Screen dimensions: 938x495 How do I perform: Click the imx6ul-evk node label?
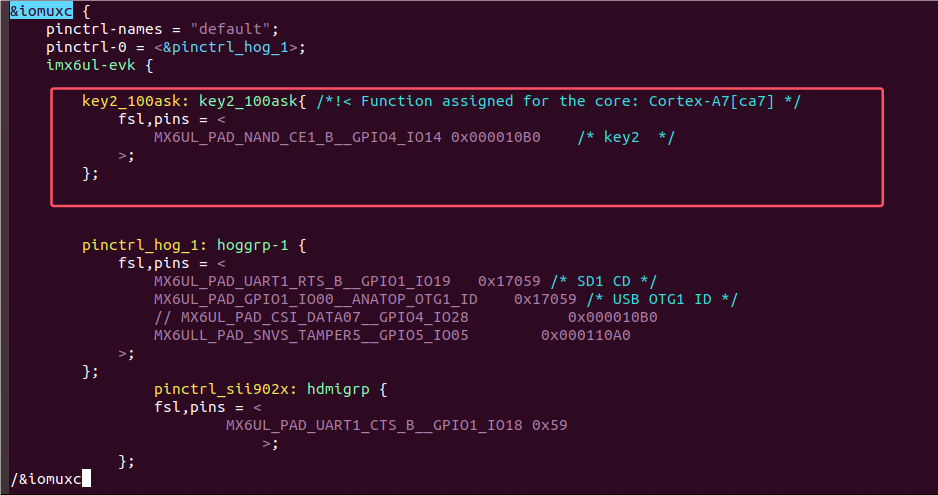tap(91, 65)
